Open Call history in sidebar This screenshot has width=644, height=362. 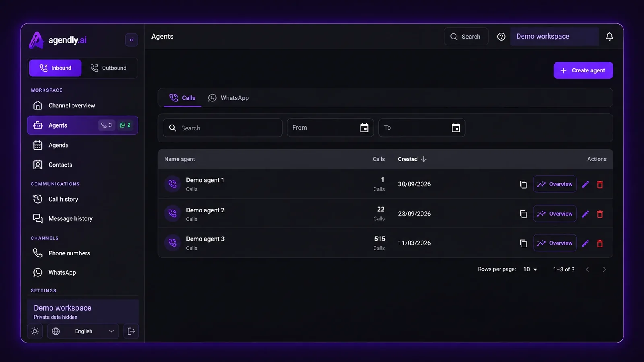(x=83, y=199)
